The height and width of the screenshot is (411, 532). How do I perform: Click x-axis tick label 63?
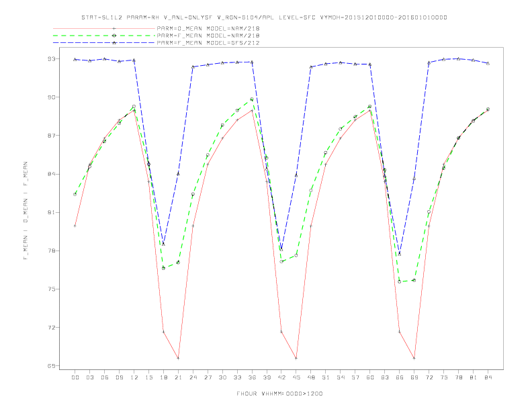point(385,377)
